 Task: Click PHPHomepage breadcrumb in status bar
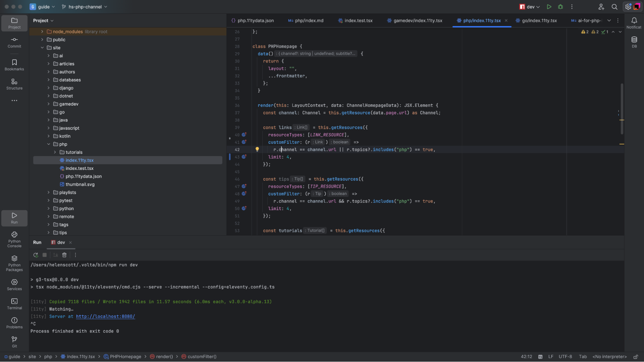[122, 357]
